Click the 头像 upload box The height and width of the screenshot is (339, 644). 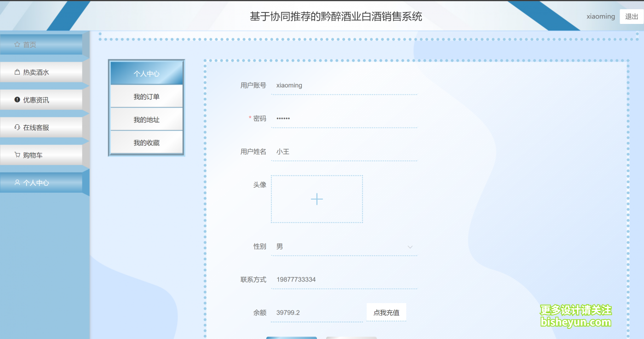(317, 199)
